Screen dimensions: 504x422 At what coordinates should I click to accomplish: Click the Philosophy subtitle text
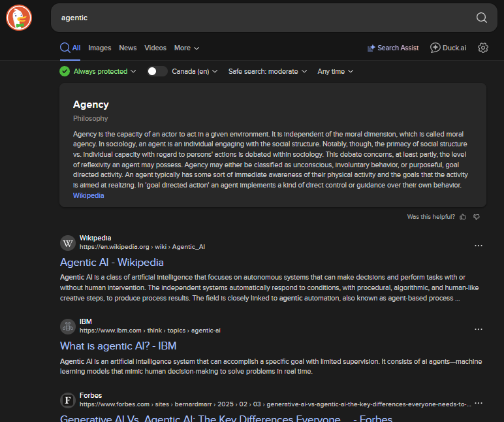pos(90,118)
